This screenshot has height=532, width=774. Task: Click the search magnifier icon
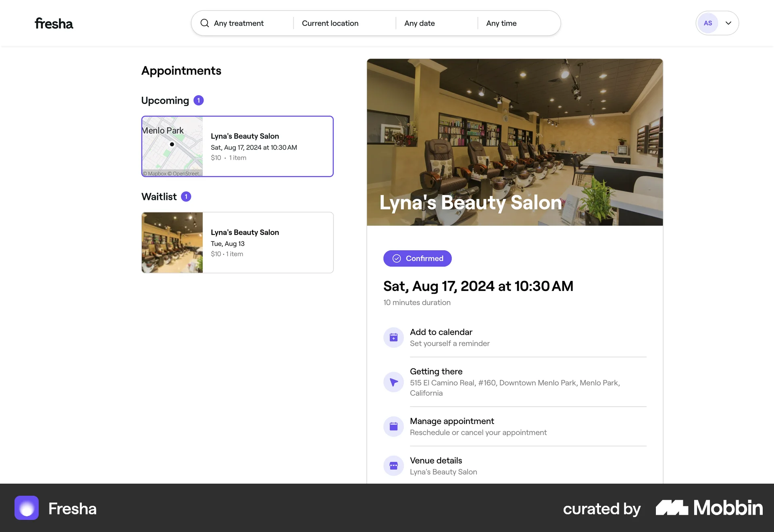[x=205, y=23]
